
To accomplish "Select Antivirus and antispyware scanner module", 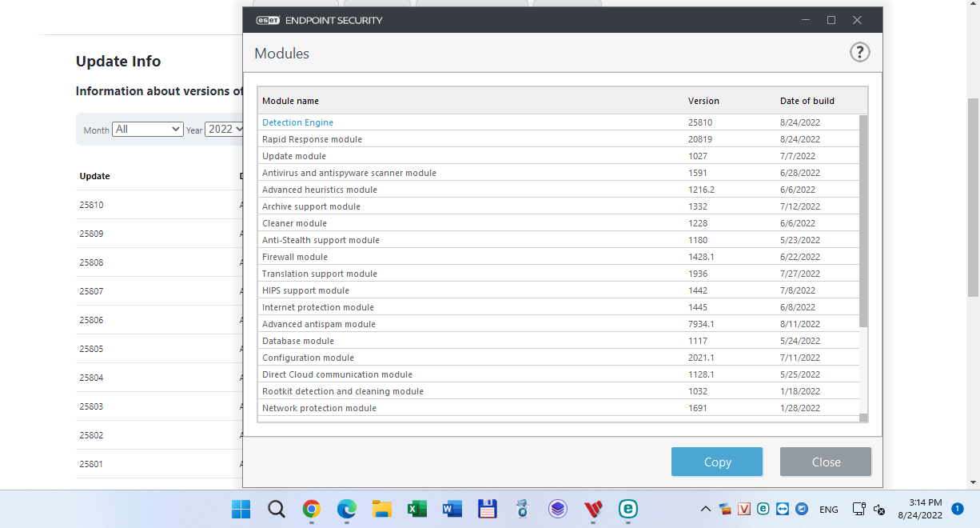I will pos(559,173).
